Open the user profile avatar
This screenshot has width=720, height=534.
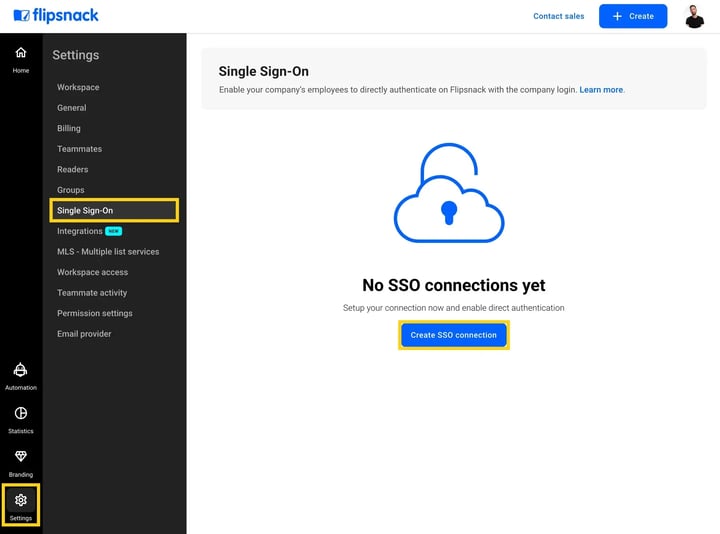click(x=694, y=17)
